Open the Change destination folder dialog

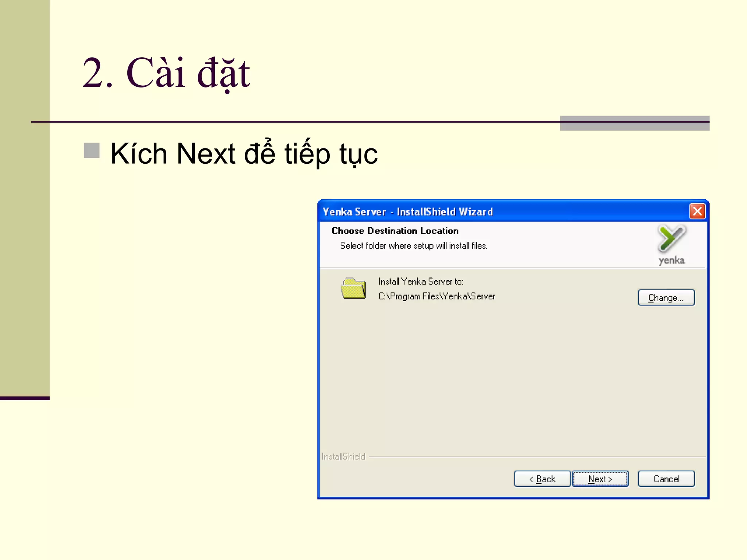666,297
